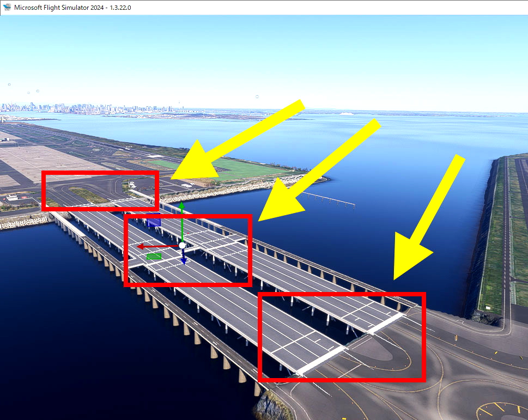528x420 pixels.
Task: Click the Microsoft Flight Simulator 2024 title bar text
Action: point(60,8)
